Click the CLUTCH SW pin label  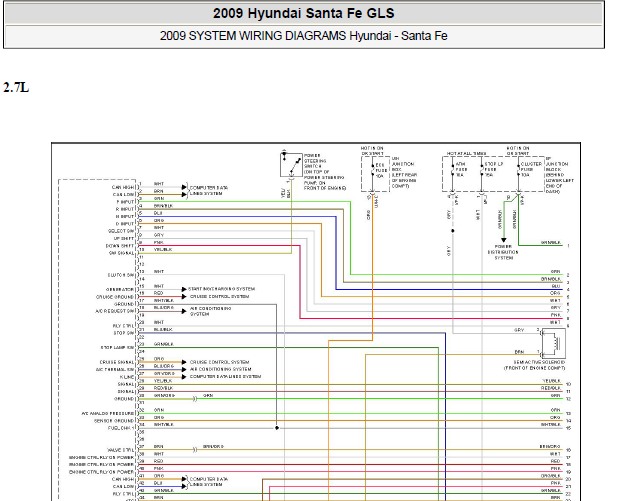click(122, 274)
